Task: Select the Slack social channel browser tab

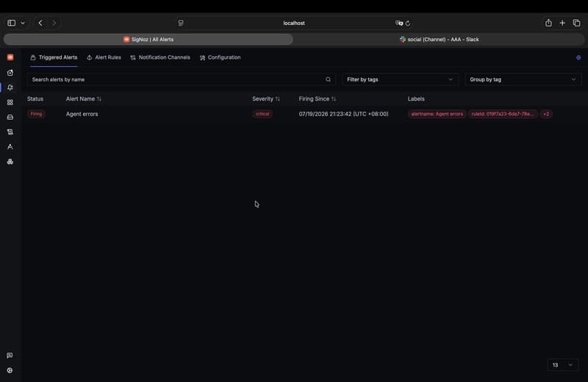Action: click(439, 40)
